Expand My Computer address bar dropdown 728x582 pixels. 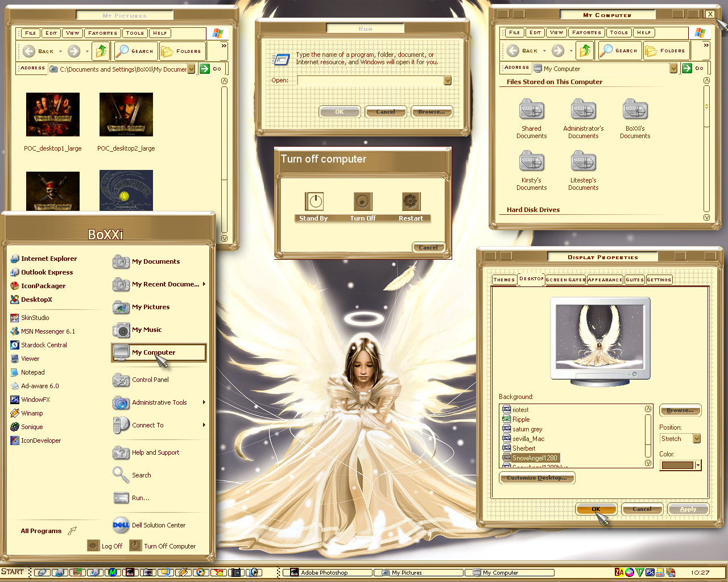[x=673, y=68]
